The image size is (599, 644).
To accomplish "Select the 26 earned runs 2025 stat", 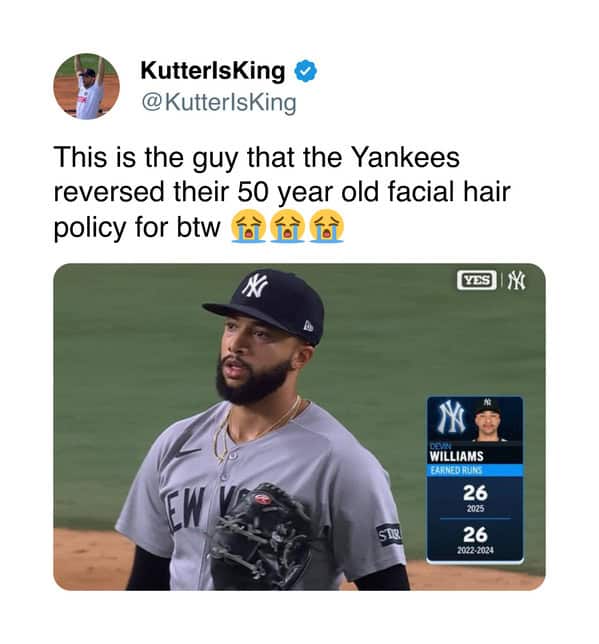I will (475, 498).
